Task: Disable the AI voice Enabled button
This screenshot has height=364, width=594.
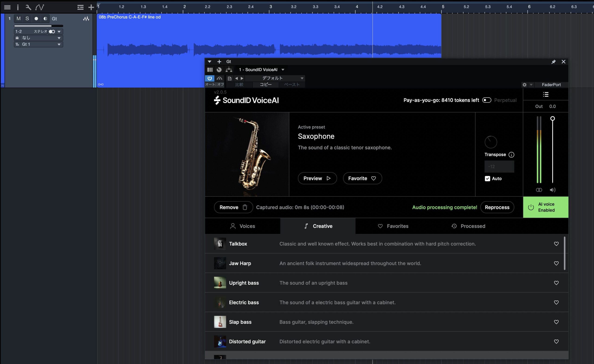Action: (546, 207)
